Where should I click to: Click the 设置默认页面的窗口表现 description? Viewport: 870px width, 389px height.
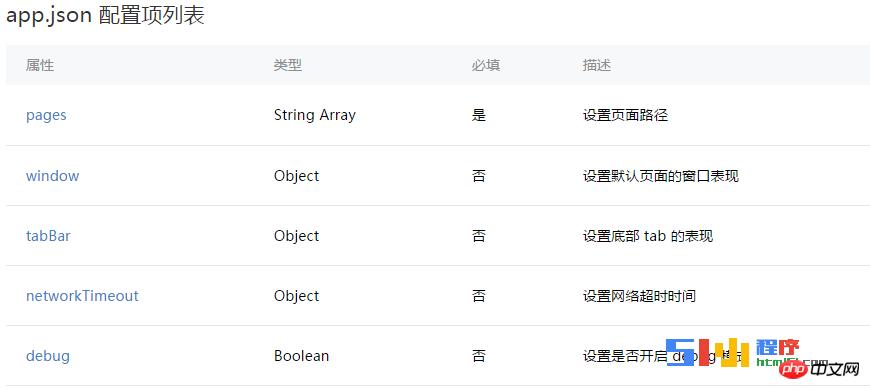point(661,176)
